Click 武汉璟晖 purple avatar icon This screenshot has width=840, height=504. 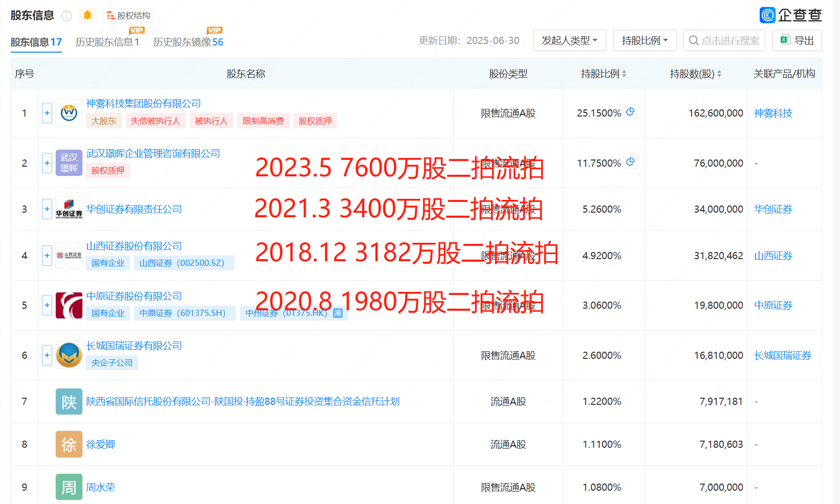[69, 163]
